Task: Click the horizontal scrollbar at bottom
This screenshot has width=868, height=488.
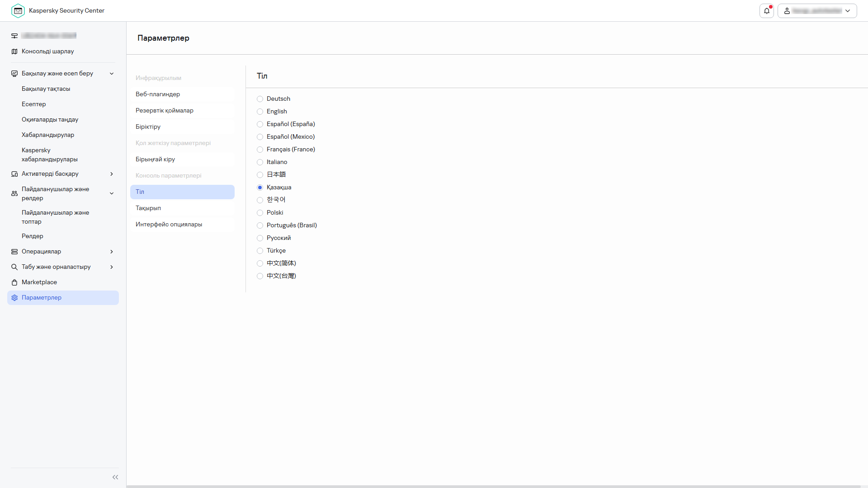Action: [x=493, y=486]
